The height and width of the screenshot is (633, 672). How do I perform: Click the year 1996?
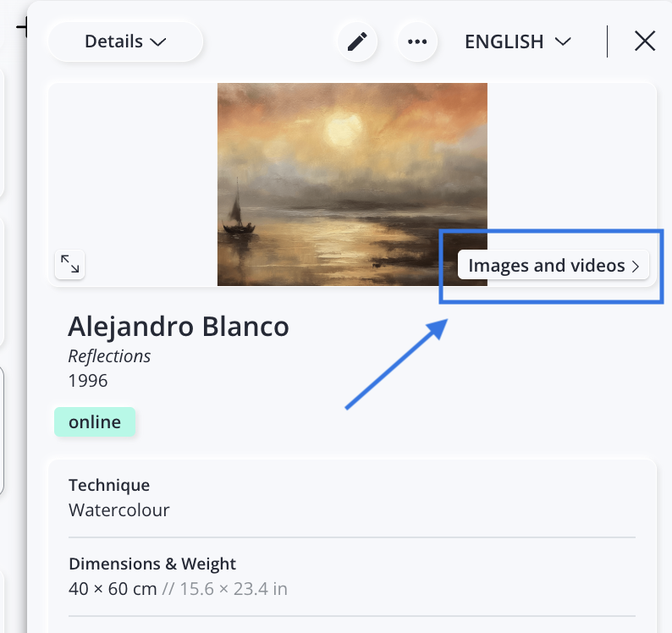click(x=88, y=381)
